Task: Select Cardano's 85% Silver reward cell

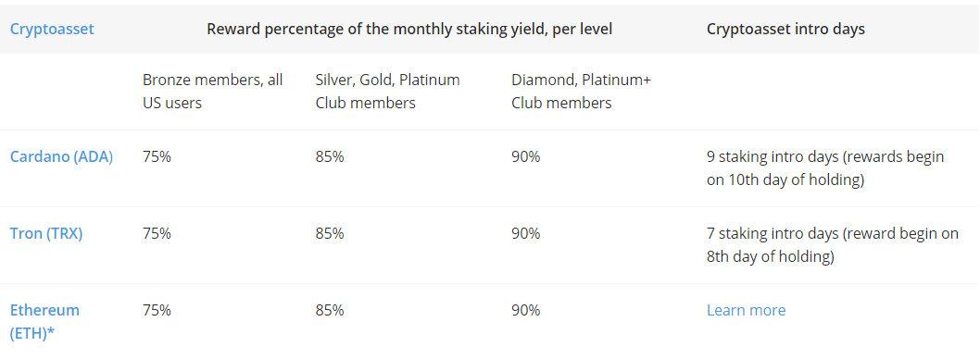Action: click(x=330, y=156)
